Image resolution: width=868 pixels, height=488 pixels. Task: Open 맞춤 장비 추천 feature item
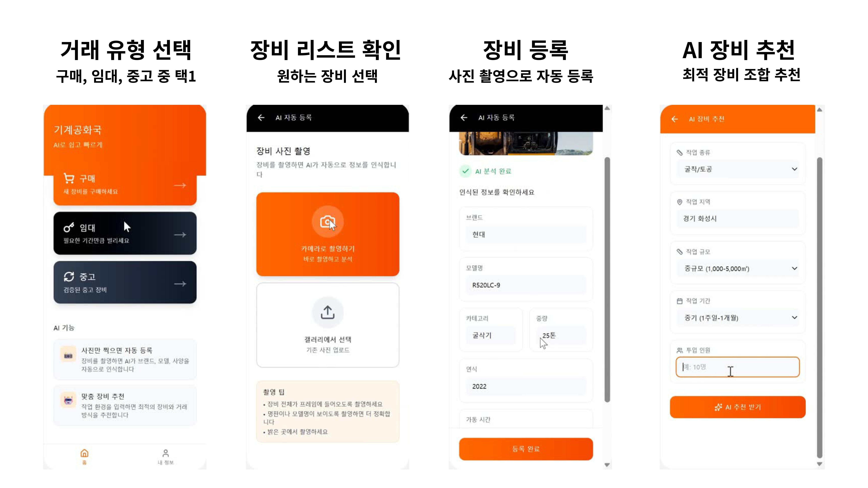click(125, 405)
